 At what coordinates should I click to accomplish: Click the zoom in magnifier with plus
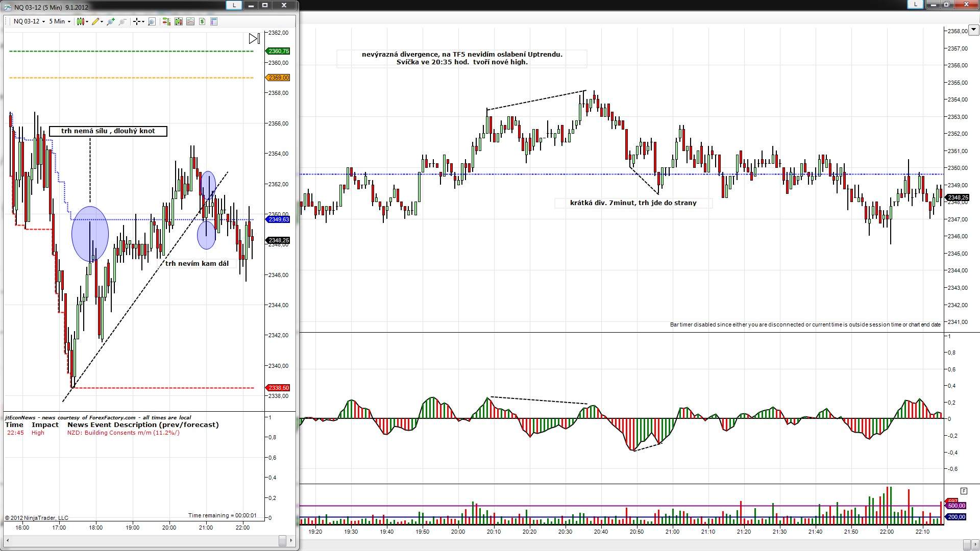(110, 21)
